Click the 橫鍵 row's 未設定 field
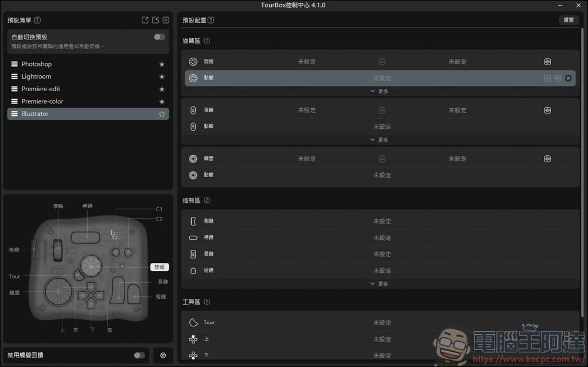The height and width of the screenshot is (367, 588). [382, 238]
